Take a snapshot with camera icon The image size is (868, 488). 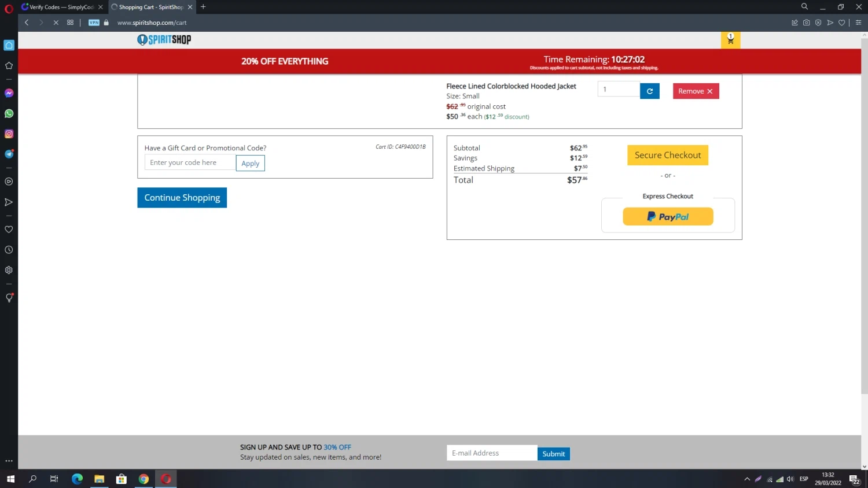click(x=806, y=23)
